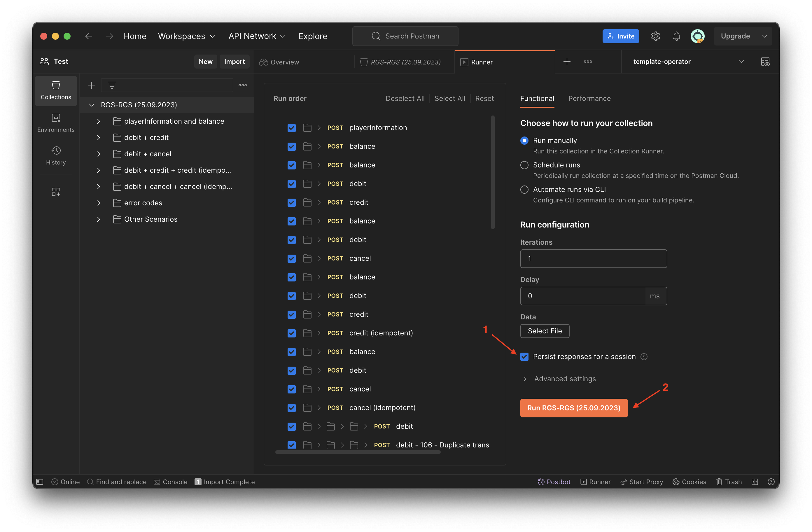Image resolution: width=812 pixels, height=532 pixels.
Task: Expand the error codes folder
Action: pyautogui.click(x=99, y=203)
